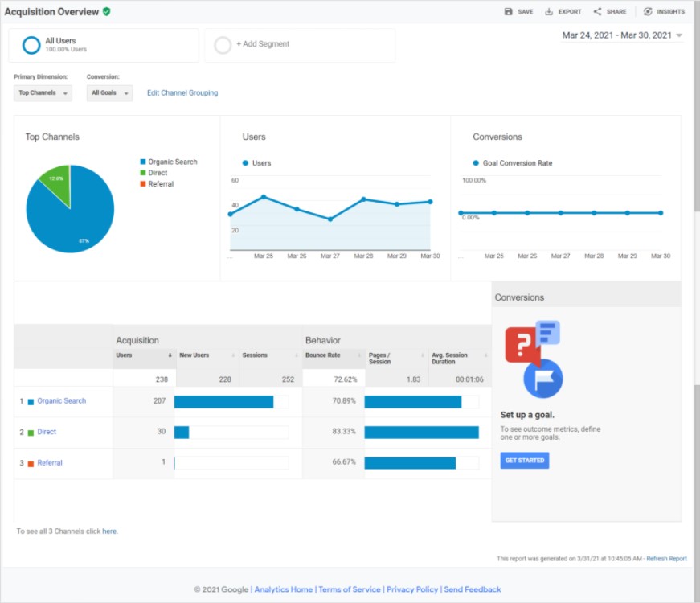Click the 'here' link to see all 3 Channels
The height and width of the screenshot is (603, 700).
coord(108,531)
